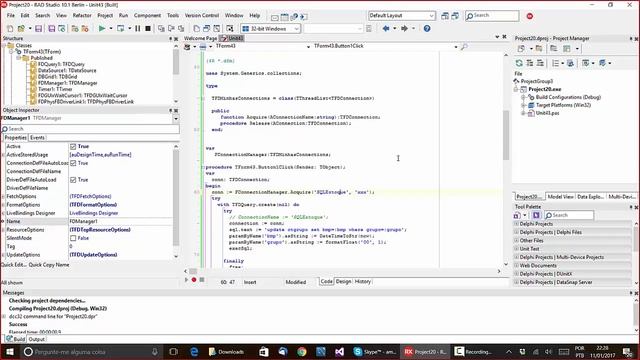Click the method search magnifier icon

(464, 47)
